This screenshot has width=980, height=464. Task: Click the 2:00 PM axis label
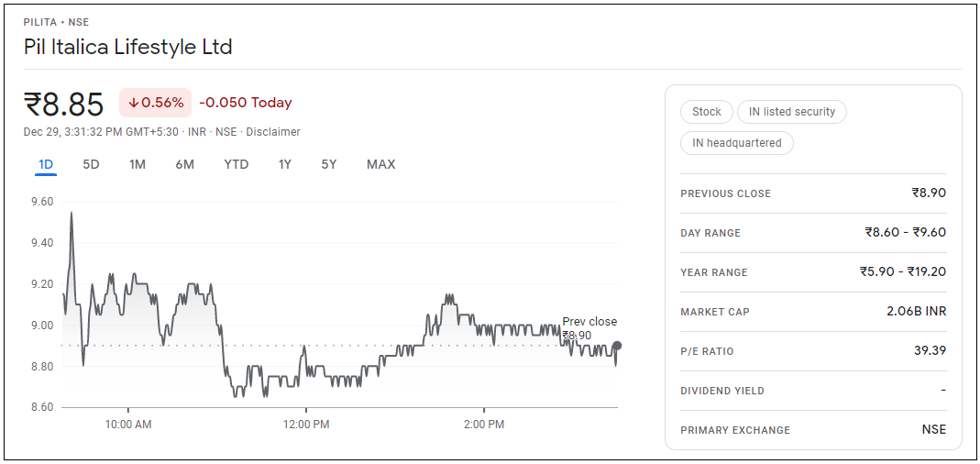tap(484, 425)
